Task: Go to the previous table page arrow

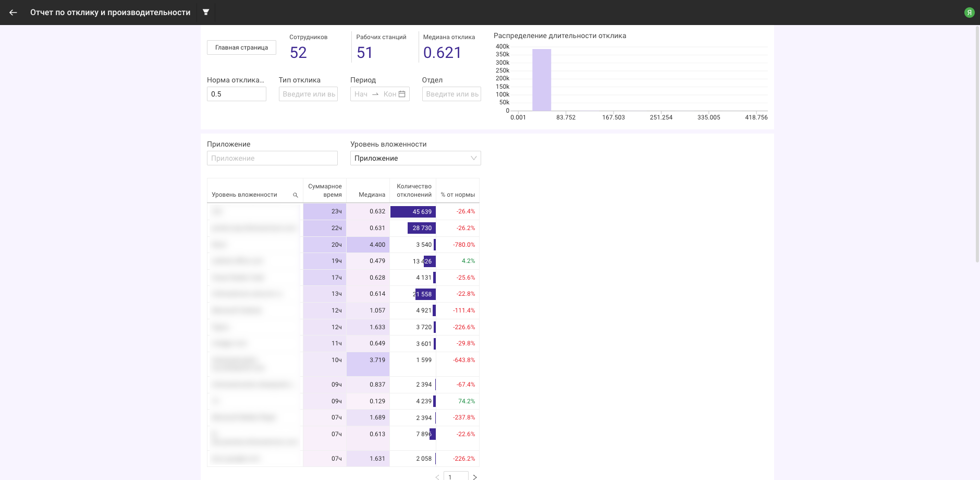Action: click(x=437, y=477)
